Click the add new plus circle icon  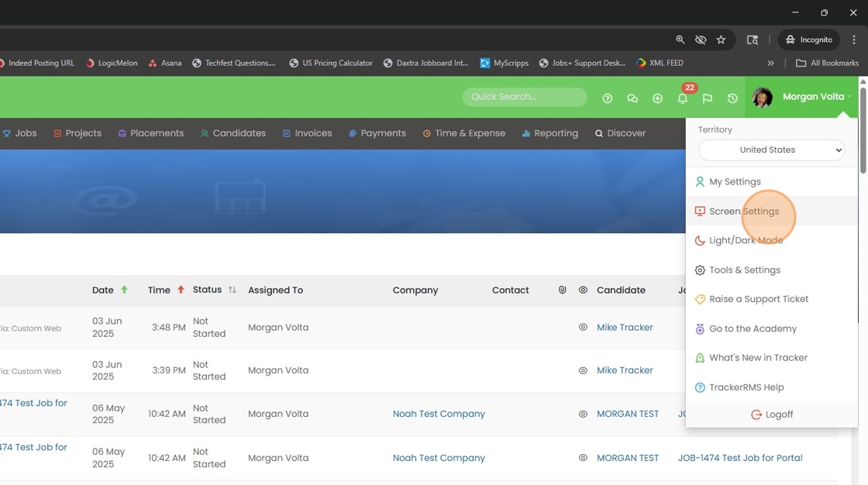pyautogui.click(x=657, y=98)
